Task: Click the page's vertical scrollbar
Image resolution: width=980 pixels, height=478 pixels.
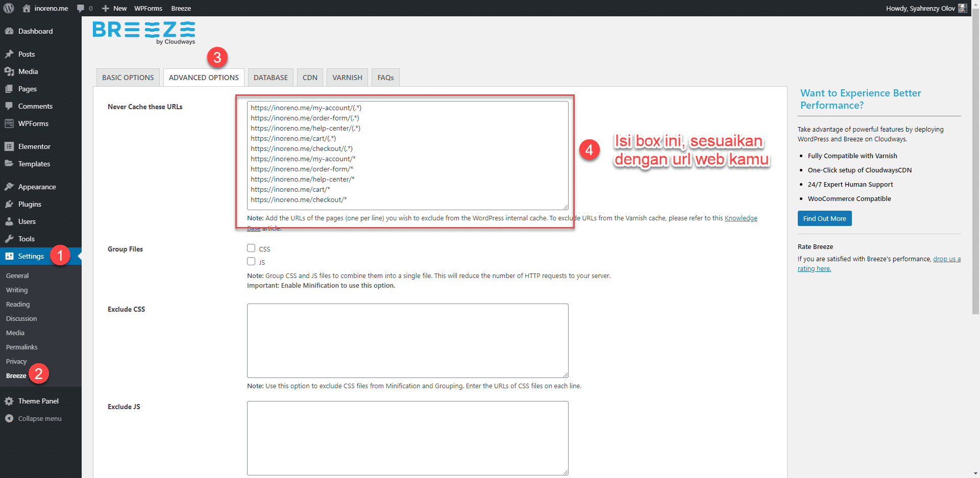Action: [x=975, y=153]
